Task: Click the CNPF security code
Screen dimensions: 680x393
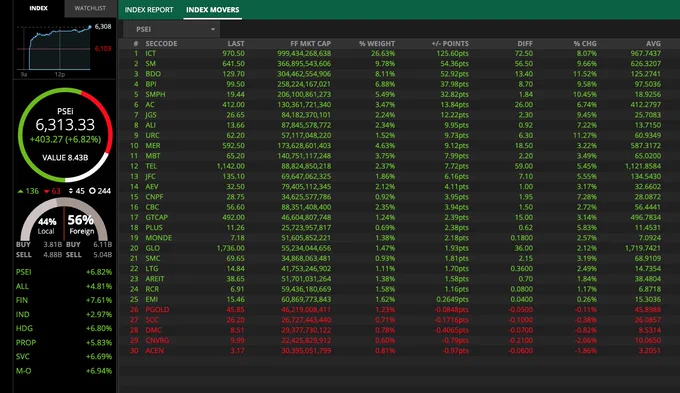Action: click(154, 197)
